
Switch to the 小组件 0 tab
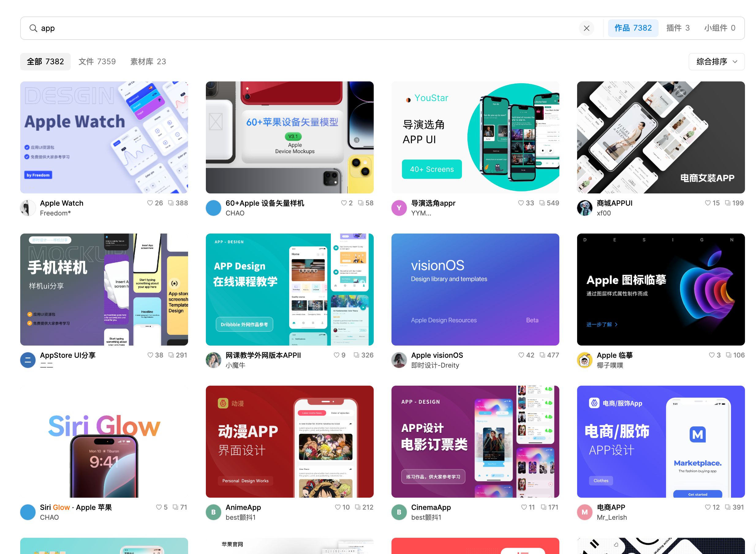pos(720,28)
